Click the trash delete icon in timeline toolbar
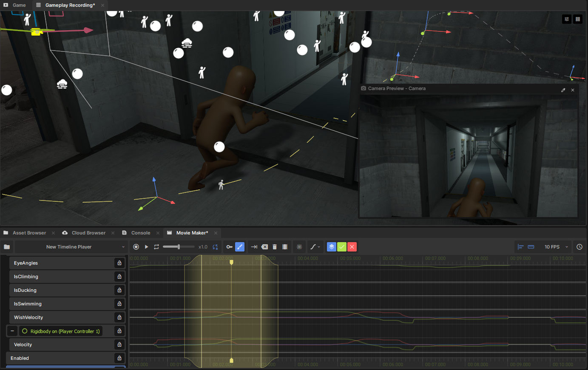Screen dimensions: 588x370 click(x=275, y=247)
